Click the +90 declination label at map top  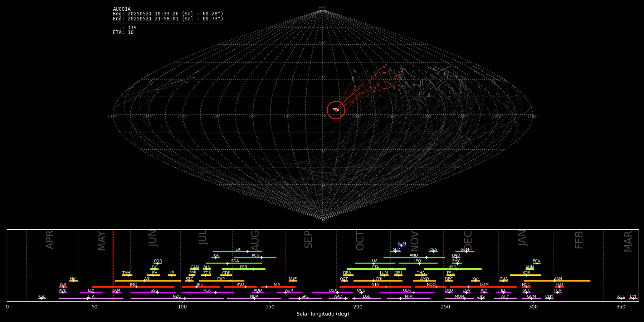322,8
